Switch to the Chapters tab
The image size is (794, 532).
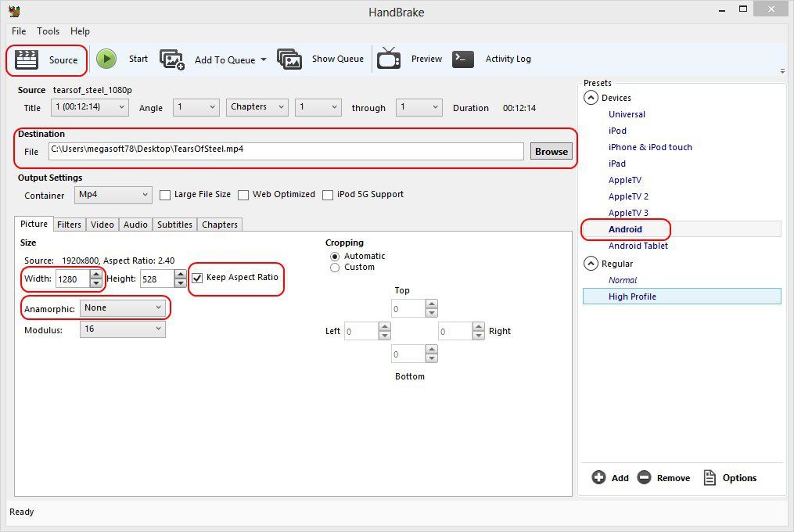coord(220,225)
